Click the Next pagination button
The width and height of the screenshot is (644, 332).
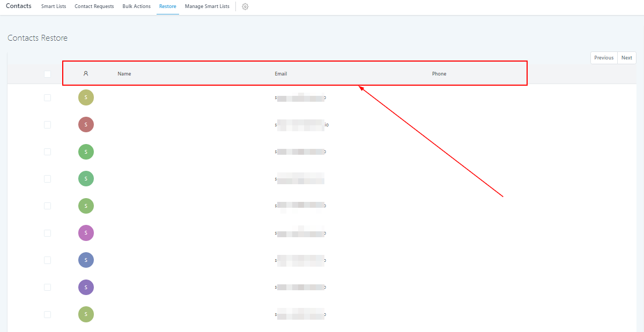click(x=627, y=58)
